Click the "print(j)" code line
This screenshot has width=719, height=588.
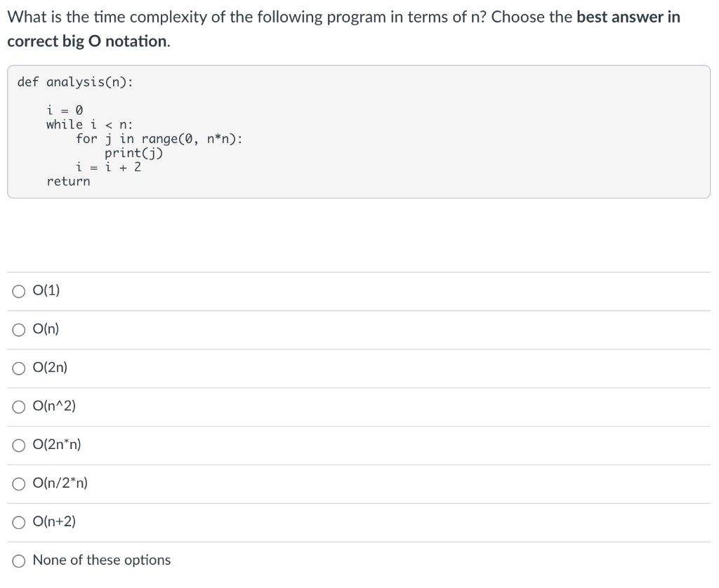(133, 153)
